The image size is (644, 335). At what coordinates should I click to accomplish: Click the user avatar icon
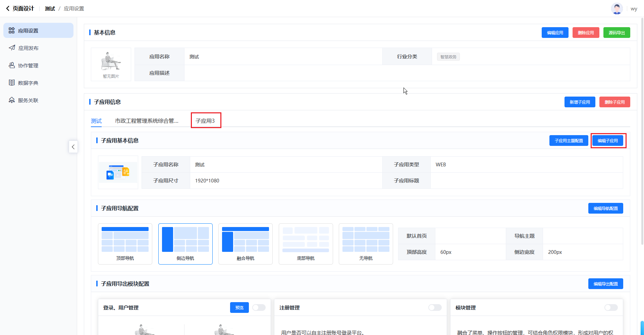tap(616, 8)
